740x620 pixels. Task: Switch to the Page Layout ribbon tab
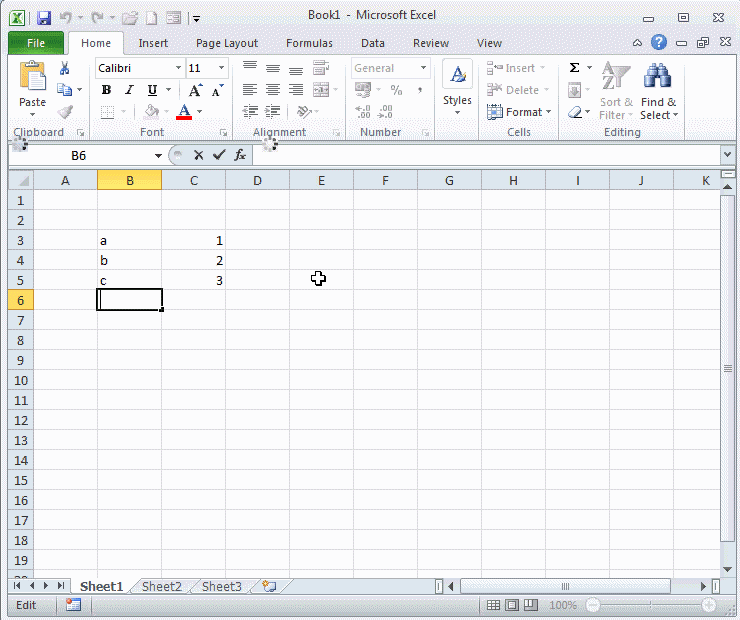(227, 43)
